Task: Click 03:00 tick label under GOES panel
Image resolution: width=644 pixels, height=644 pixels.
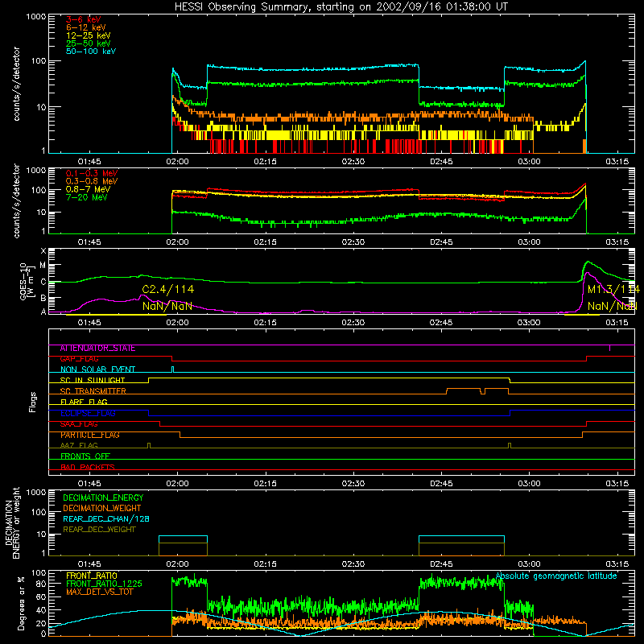Action: [x=529, y=323]
